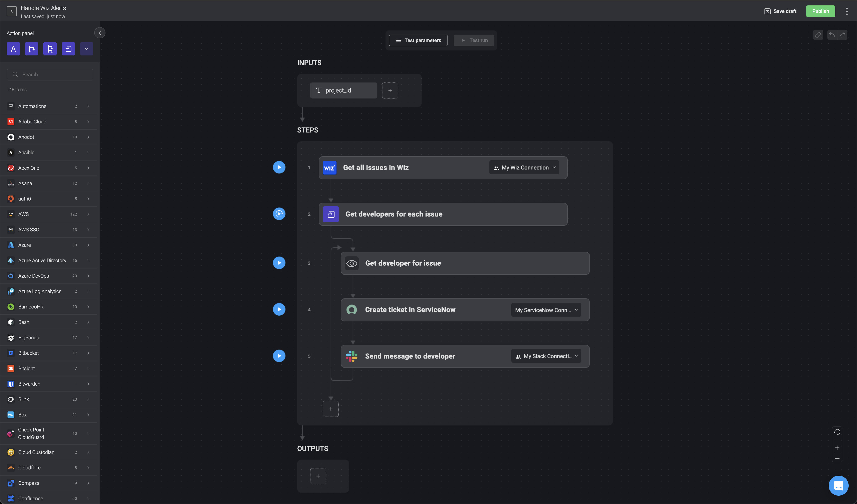Screen dimensions: 857x504
Task: Click the eraser icon at top right
Action: point(818,35)
